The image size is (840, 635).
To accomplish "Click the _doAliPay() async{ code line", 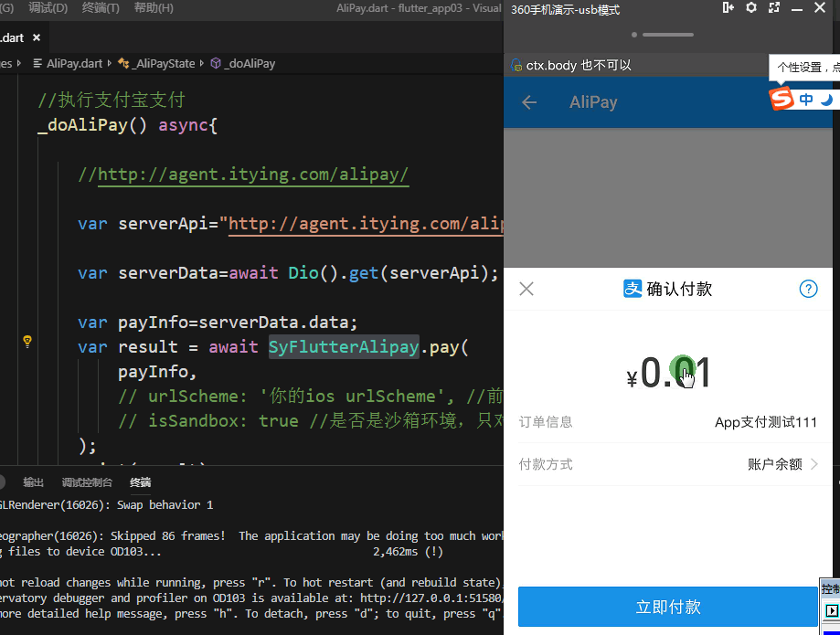I will 127,125.
